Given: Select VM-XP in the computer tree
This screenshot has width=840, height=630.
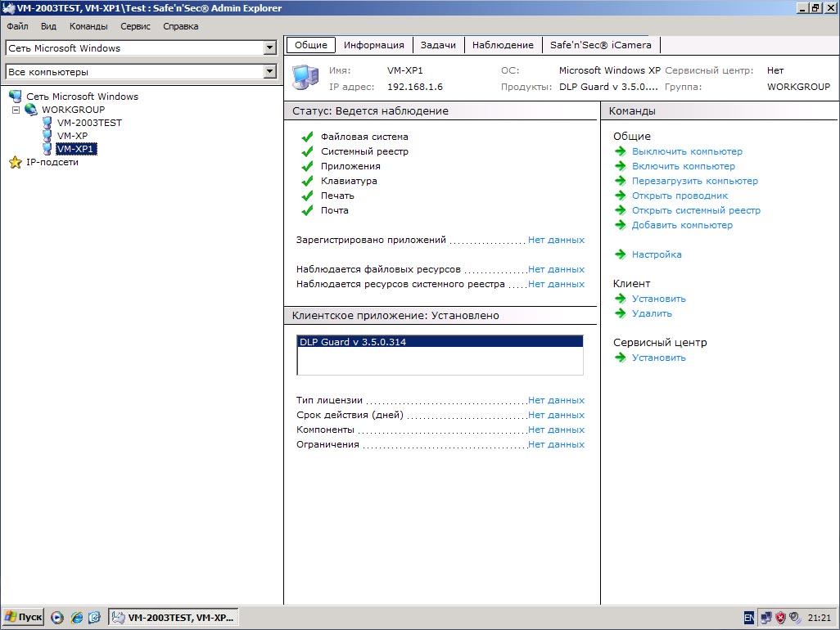Looking at the screenshot, I should point(72,136).
